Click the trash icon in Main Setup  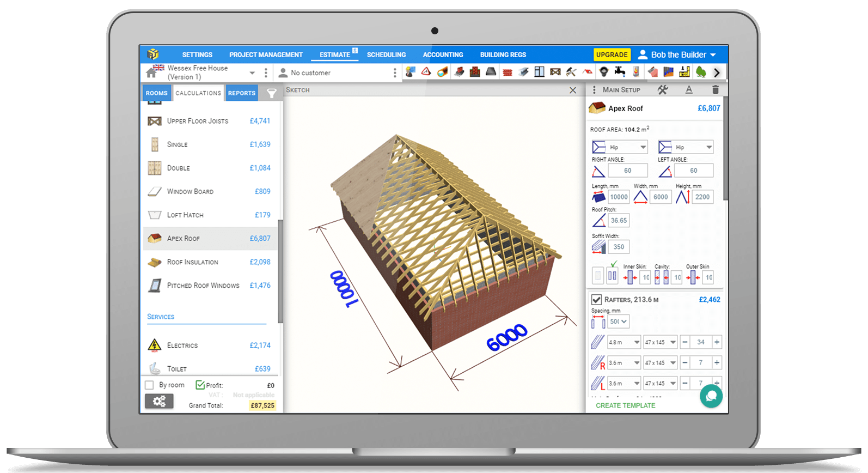coord(715,90)
